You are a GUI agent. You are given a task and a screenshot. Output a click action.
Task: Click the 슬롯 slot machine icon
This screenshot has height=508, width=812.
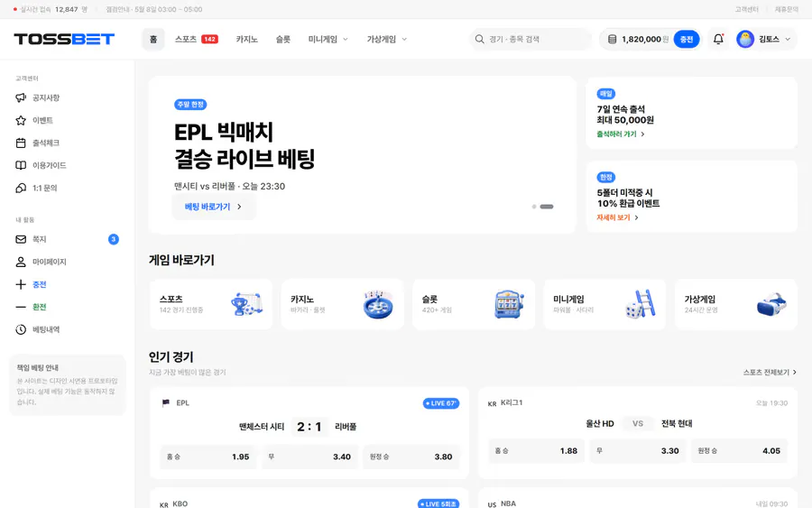509,304
